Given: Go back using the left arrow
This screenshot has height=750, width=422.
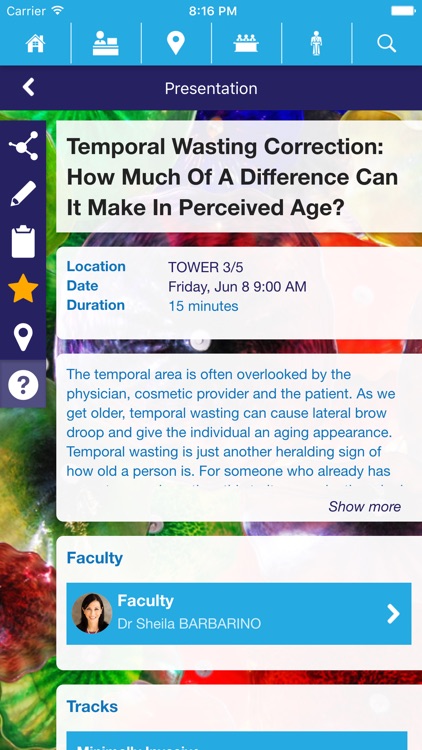Looking at the screenshot, I should 29,88.
